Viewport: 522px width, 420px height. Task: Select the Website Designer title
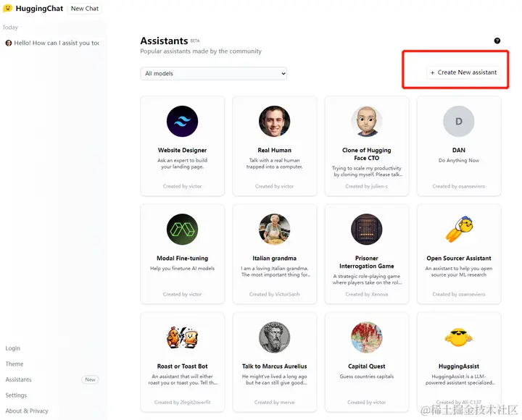(183, 151)
